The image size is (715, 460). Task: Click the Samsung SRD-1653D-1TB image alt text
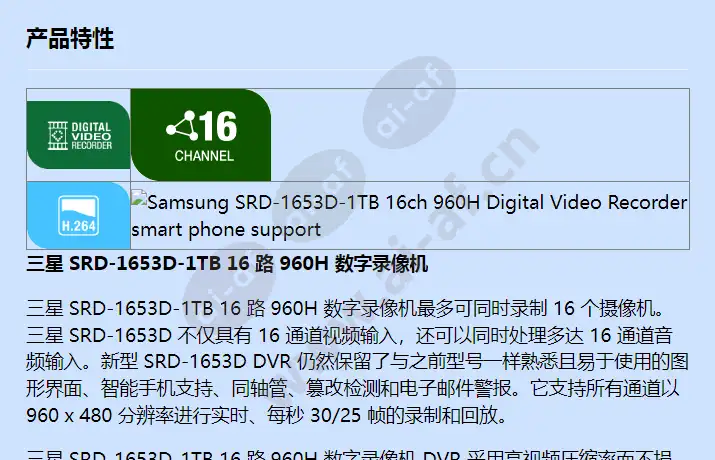point(417,202)
